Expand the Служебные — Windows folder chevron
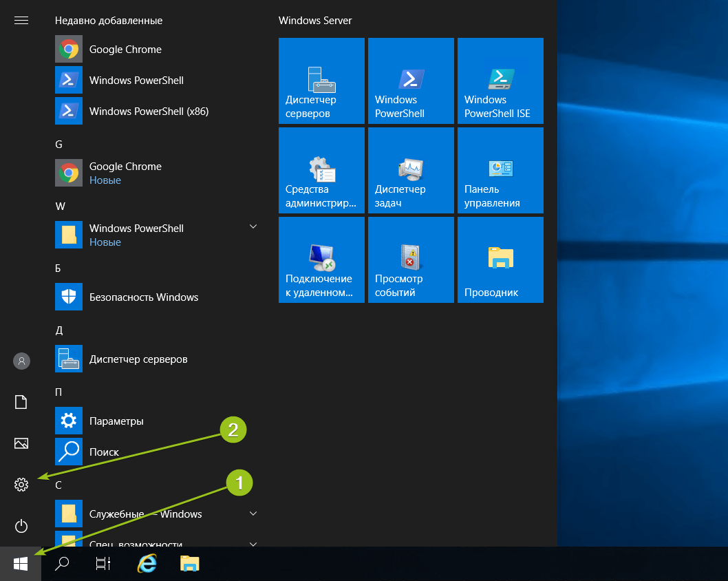 coord(253,514)
